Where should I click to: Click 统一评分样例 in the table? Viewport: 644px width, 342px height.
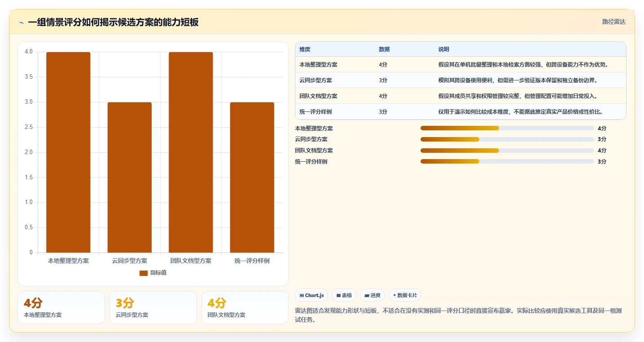tap(315, 112)
